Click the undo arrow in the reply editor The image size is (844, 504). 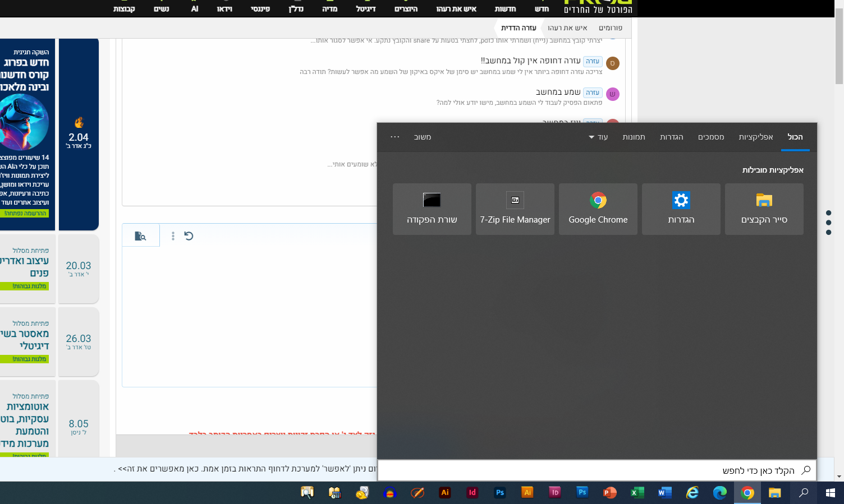[189, 236]
